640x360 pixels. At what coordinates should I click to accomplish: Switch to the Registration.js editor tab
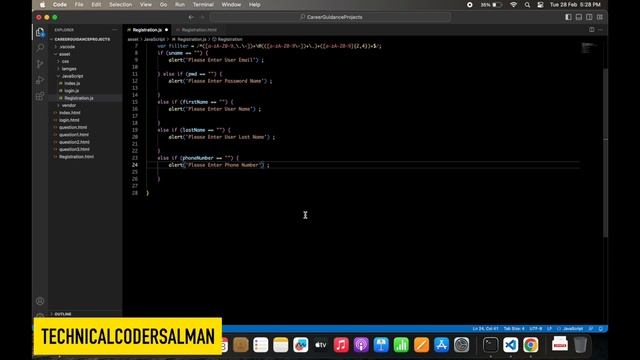pos(147,30)
